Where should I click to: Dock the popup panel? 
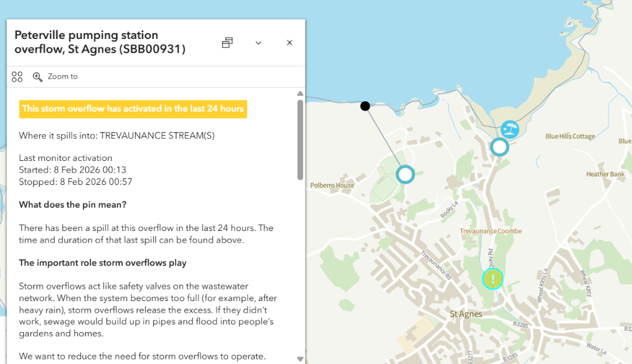click(227, 43)
